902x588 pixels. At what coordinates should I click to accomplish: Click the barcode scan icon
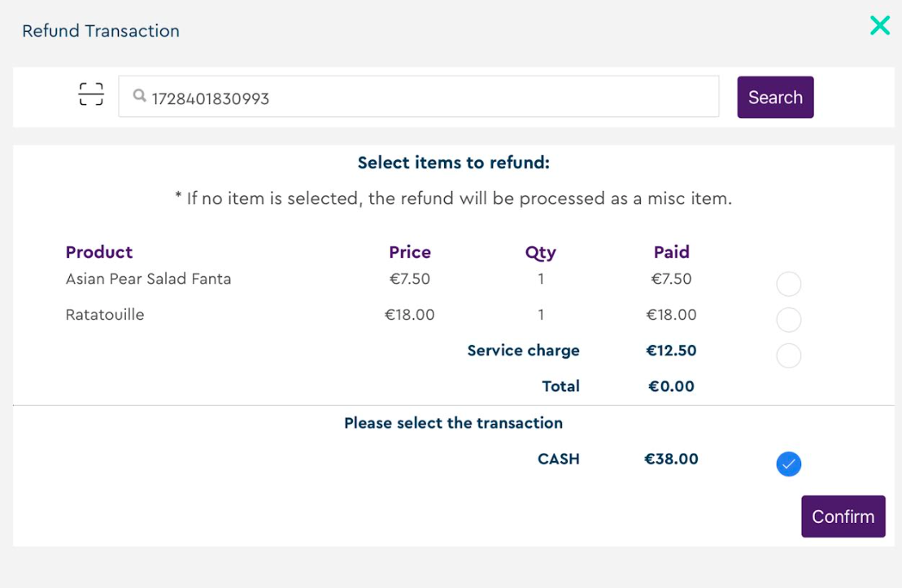click(91, 95)
